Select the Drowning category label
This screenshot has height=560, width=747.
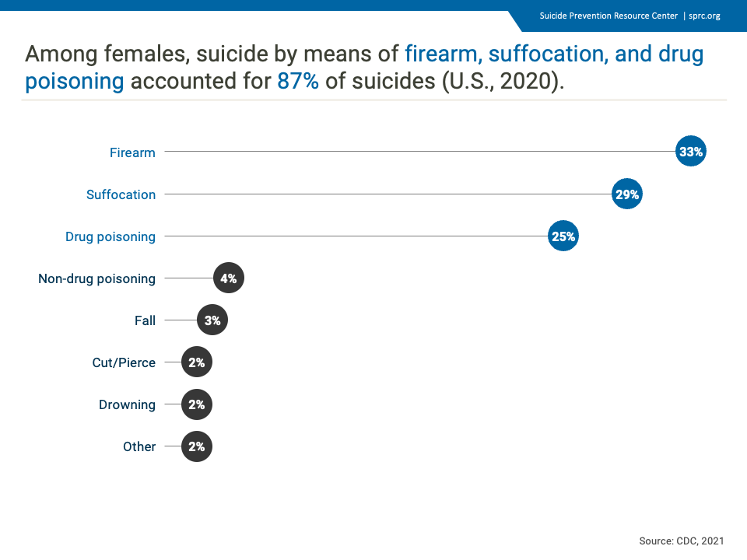[x=127, y=404]
